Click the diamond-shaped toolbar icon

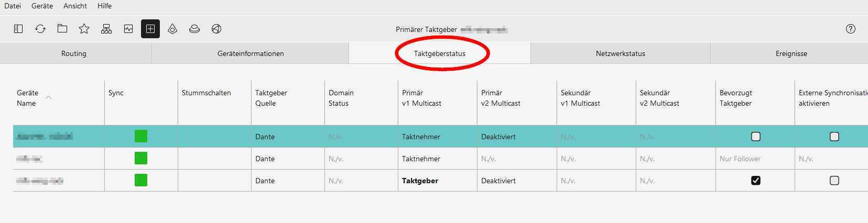[x=172, y=29]
